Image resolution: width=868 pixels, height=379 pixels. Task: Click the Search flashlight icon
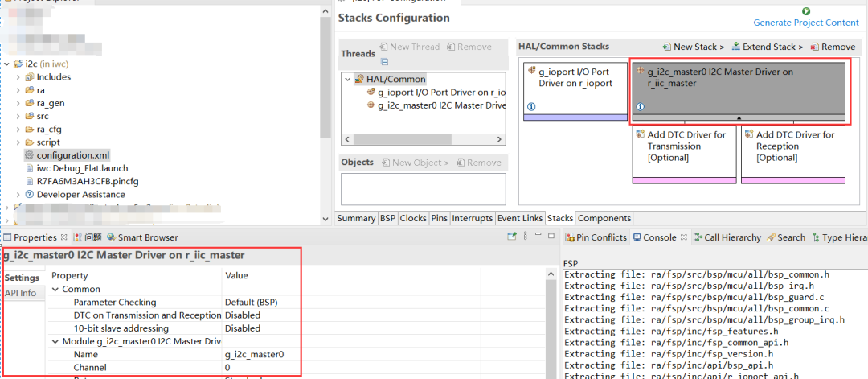click(x=771, y=237)
